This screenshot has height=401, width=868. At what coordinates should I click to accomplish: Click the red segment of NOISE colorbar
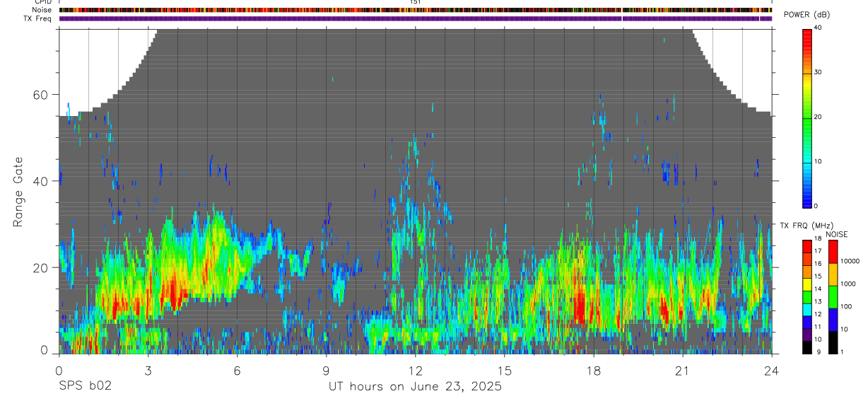833,252
